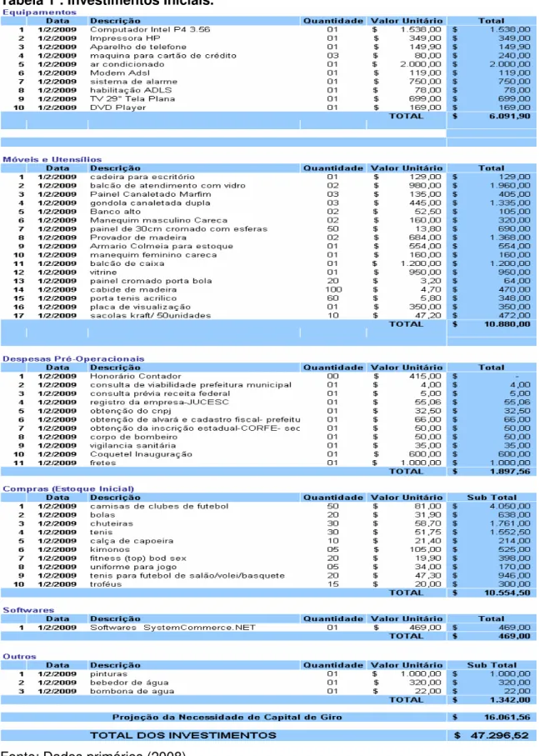
Task: Click 'Despesas Pré-Operacionais' section heading
Action: click(x=73, y=358)
